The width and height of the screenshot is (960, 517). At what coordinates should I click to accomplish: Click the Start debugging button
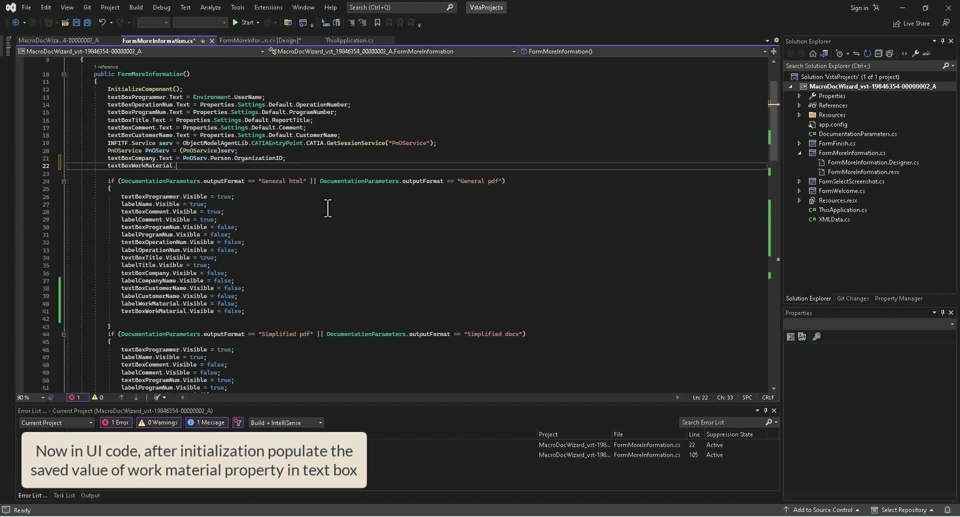(242, 23)
